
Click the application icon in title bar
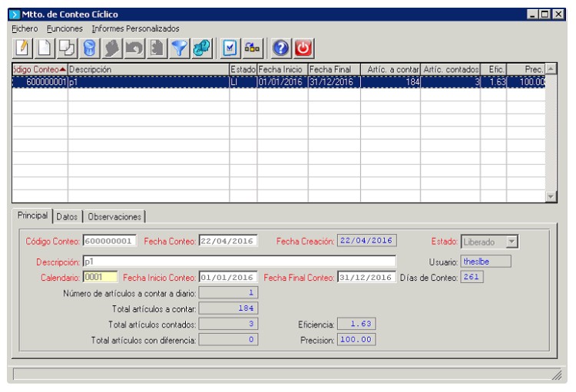point(15,15)
